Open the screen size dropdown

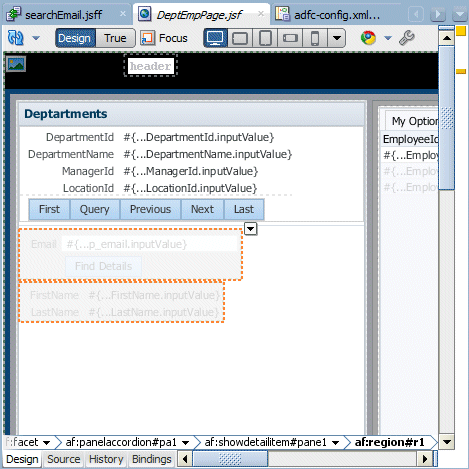[x=337, y=38]
